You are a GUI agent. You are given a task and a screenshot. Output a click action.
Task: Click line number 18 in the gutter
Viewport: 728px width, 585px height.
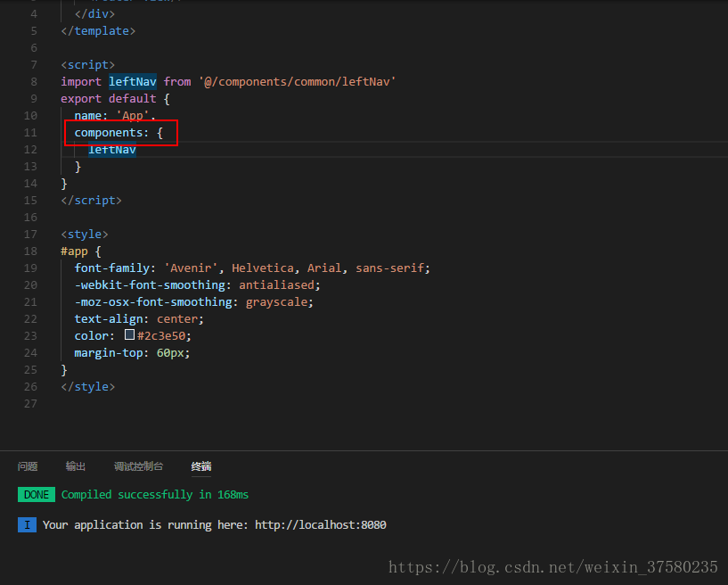30,251
